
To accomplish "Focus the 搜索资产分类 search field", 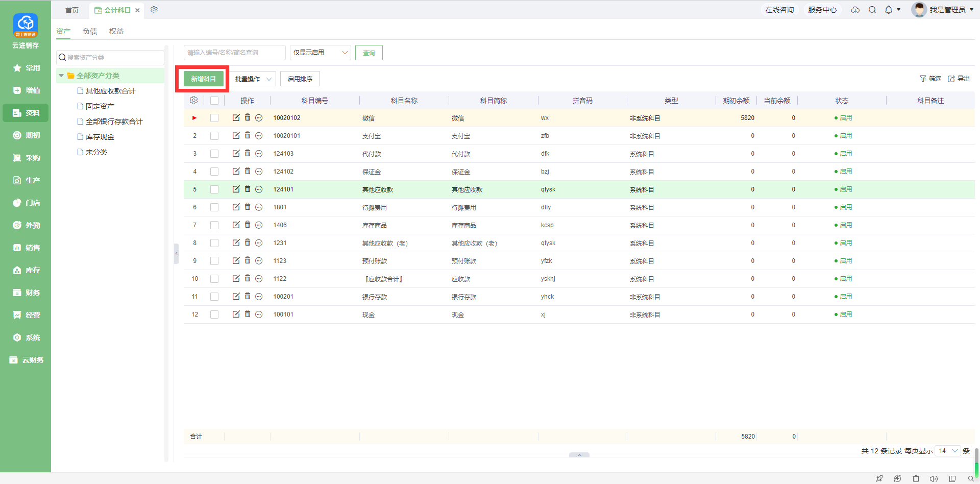I will (110, 57).
